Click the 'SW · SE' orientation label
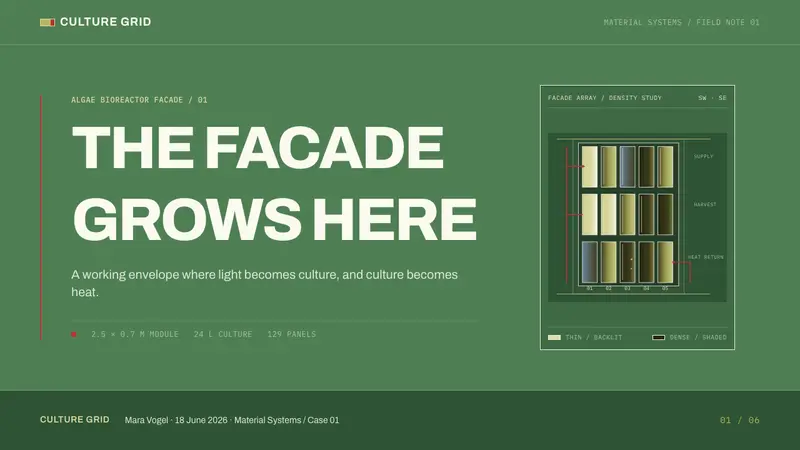Viewport: 800px width, 450px height. tap(712, 98)
